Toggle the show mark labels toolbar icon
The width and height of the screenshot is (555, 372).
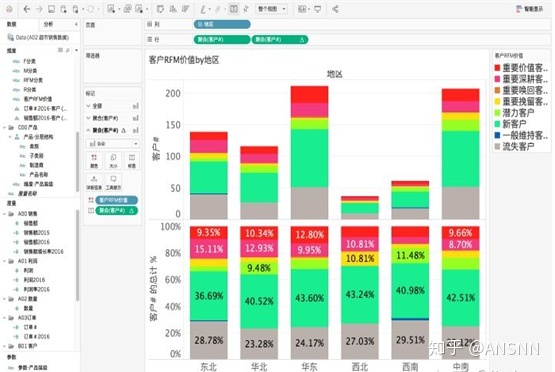coord(234,9)
